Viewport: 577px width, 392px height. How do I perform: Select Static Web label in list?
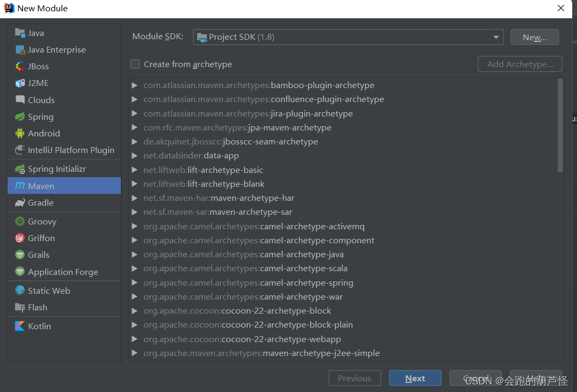tap(49, 291)
